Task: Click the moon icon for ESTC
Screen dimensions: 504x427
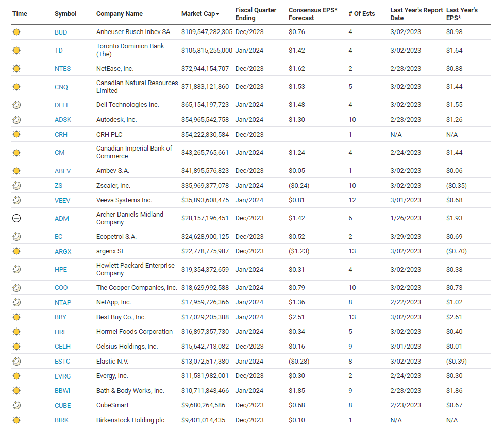Action: (x=16, y=362)
